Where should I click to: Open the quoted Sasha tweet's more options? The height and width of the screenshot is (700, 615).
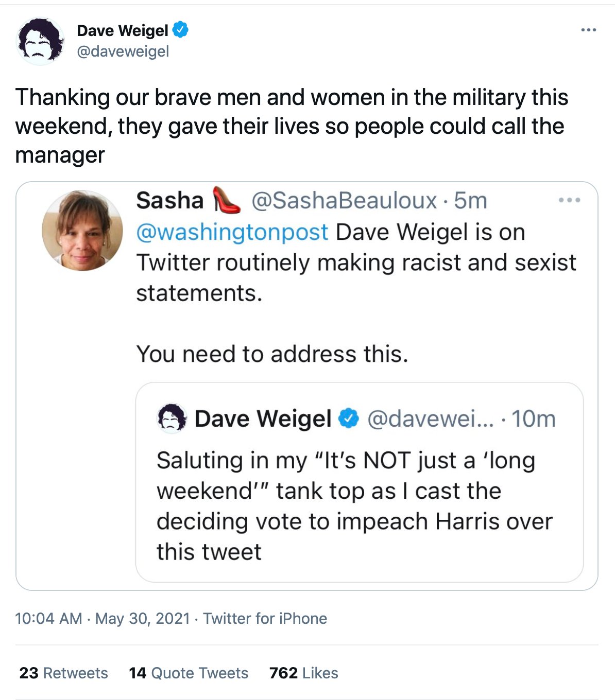569,200
